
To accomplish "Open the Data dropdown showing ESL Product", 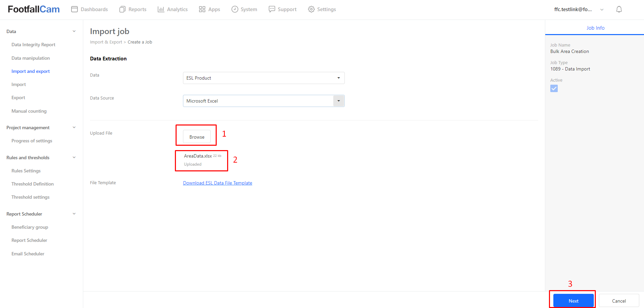I will (x=264, y=78).
